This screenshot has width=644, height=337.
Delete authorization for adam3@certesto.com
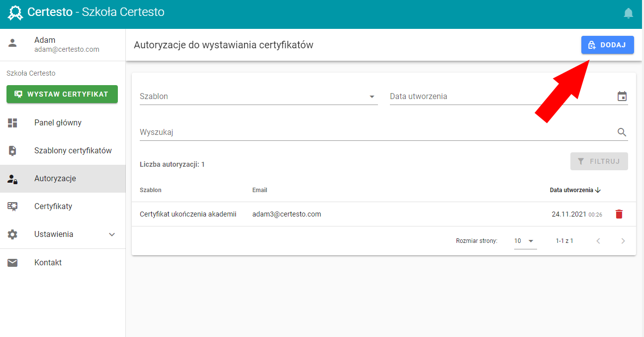619,214
